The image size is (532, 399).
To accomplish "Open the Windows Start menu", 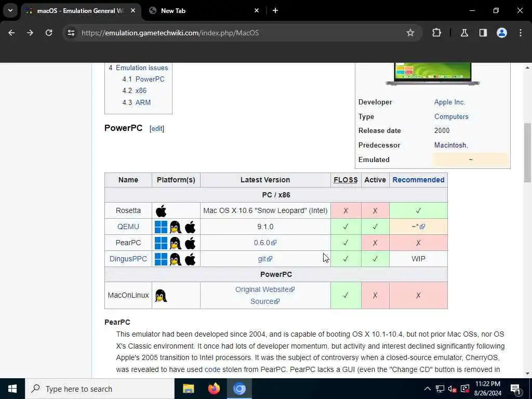I will click(x=12, y=389).
